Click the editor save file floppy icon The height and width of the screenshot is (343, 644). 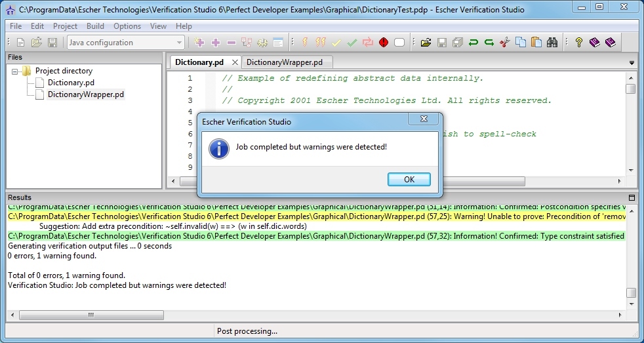point(442,43)
